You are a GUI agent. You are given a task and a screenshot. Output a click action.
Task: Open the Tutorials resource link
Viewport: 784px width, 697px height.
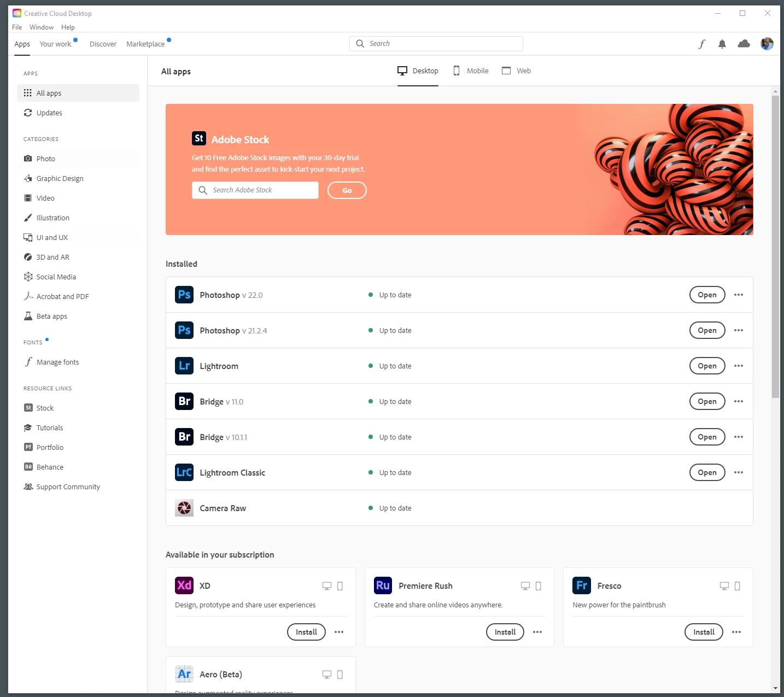(x=78, y=427)
